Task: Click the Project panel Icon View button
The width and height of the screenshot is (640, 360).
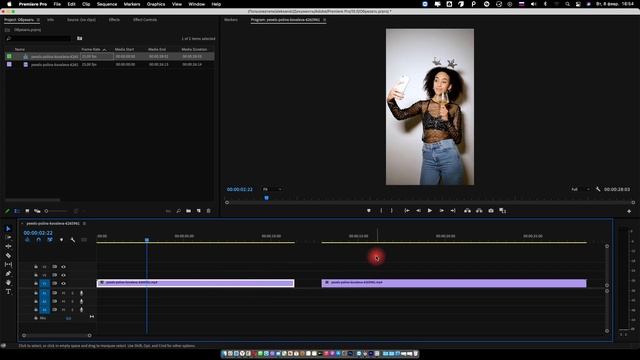Action: point(27,211)
